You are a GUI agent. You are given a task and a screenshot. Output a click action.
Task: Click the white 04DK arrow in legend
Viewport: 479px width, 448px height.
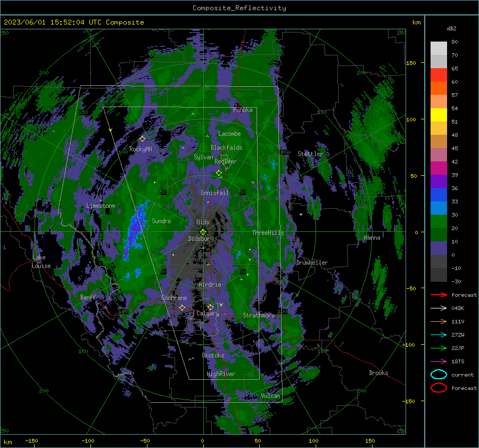pyautogui.click(x=439, y=308)
